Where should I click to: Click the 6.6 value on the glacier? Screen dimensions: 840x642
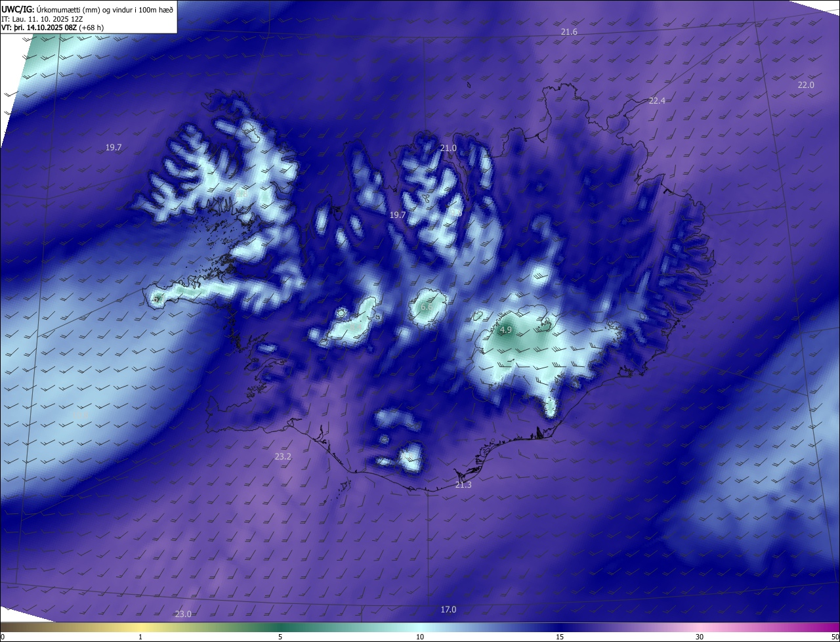(x=427, y=307)
